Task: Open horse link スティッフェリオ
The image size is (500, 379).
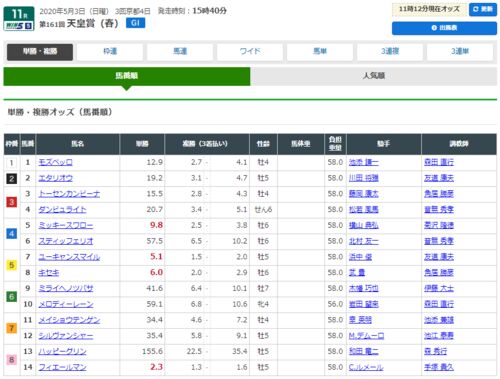Action: click(66, 241)
